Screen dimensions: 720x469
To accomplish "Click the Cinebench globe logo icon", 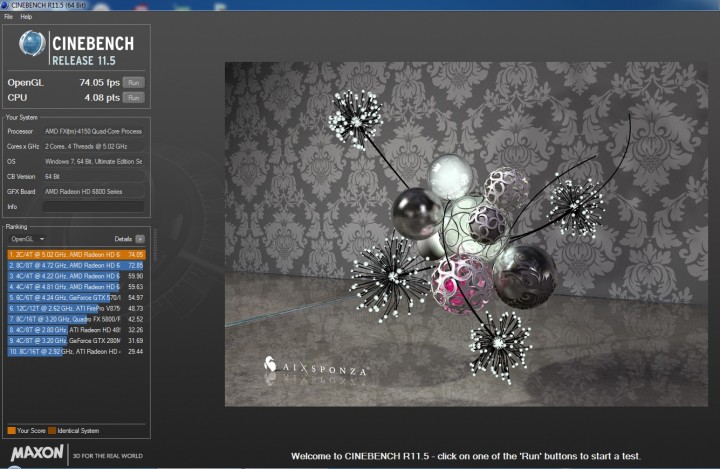I will [32, 43].
